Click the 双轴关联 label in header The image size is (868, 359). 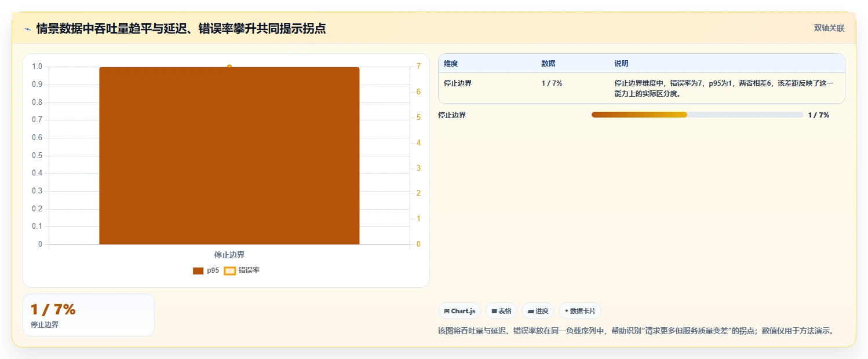click(x=829, y=28)
